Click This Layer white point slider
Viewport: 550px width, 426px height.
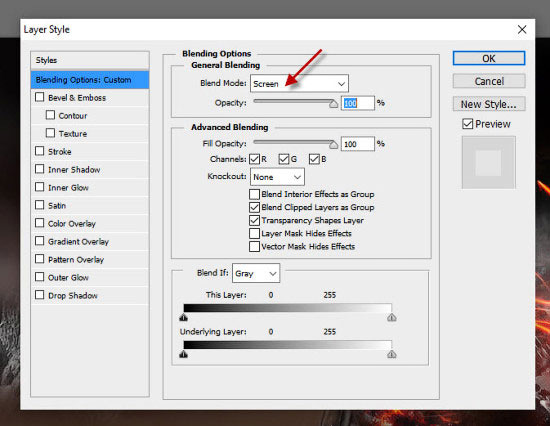point(392,318)
